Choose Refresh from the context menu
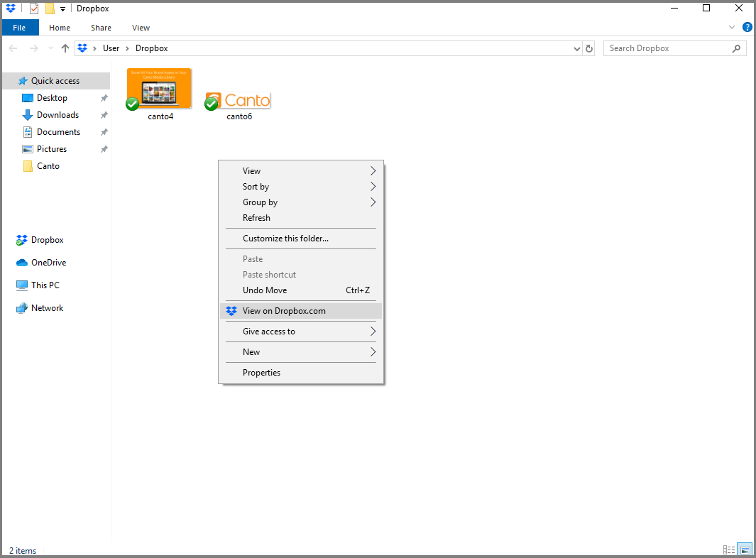 301,217
